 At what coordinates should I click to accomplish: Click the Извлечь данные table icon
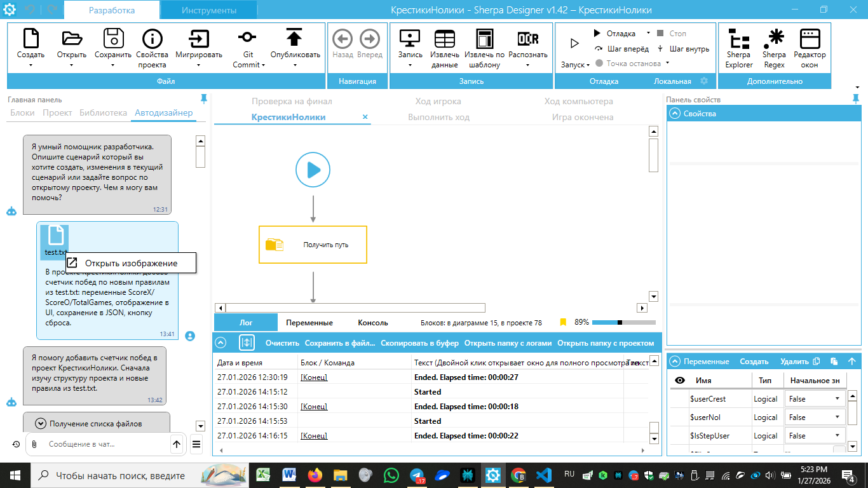coord(444,39)
